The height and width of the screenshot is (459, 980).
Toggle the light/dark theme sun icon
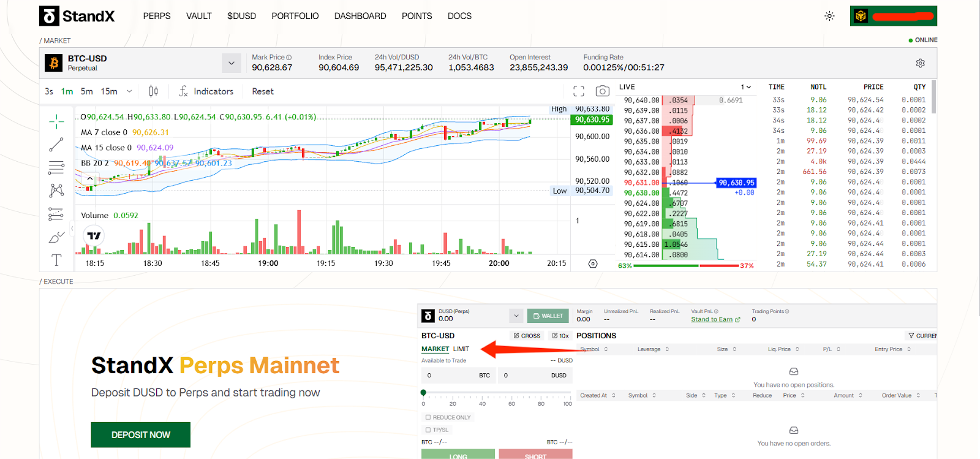click(829, 16)
